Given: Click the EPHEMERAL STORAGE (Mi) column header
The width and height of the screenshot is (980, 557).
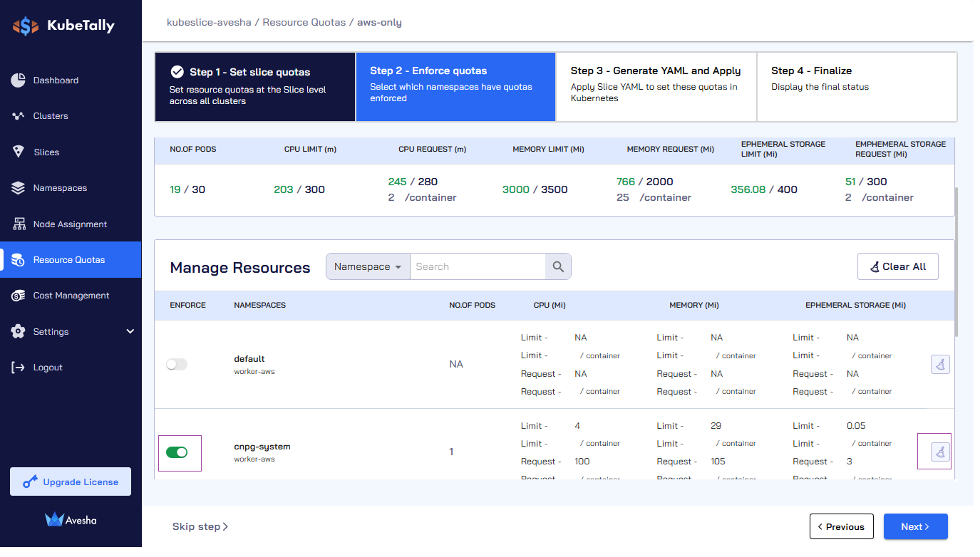Looking at the screenshot, I should tap(856, 305).
